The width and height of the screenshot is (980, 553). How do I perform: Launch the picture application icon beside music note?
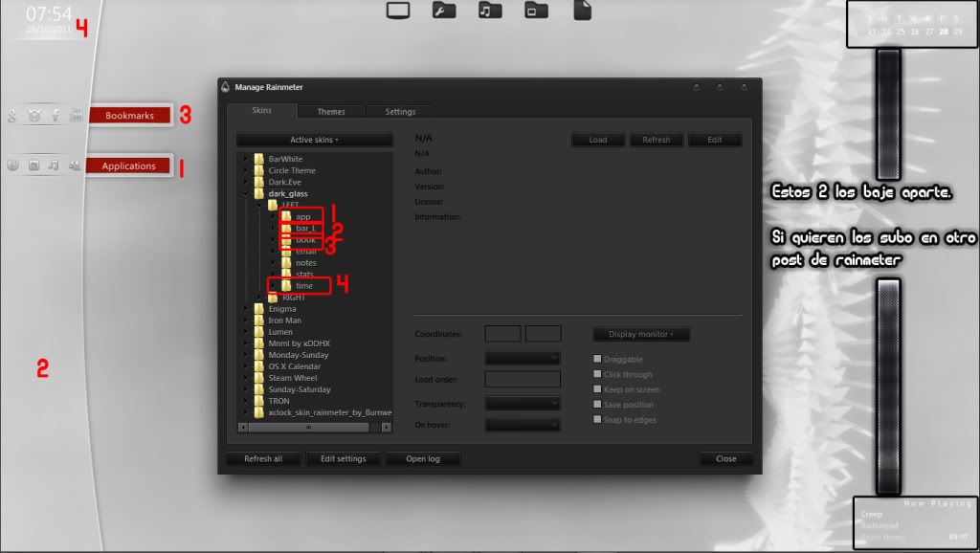coord(33,165)
